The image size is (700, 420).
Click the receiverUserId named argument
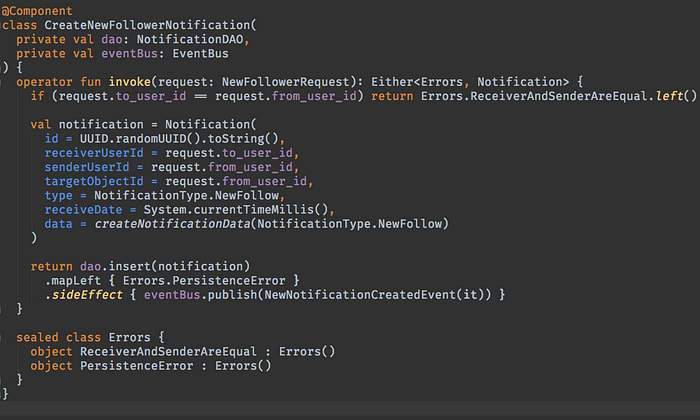[x=94, y=153]
